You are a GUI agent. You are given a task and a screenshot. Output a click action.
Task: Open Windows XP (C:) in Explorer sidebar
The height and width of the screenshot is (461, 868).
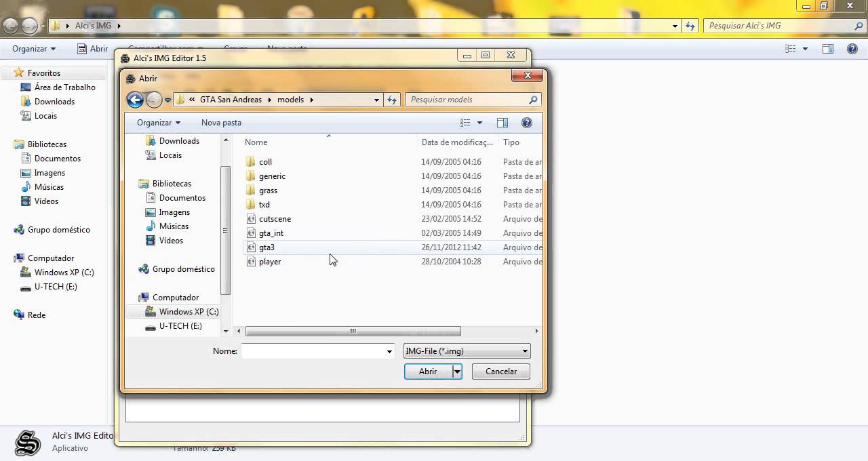64,273
